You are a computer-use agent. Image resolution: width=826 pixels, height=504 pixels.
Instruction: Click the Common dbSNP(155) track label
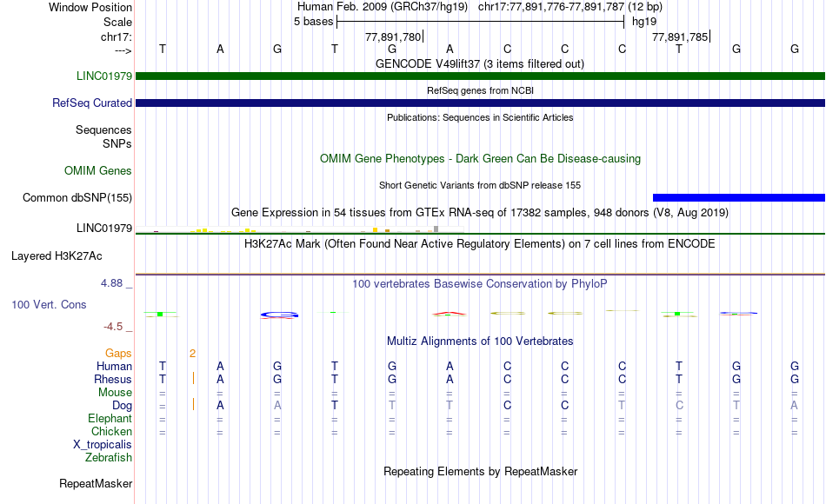(x=77, y=197)
